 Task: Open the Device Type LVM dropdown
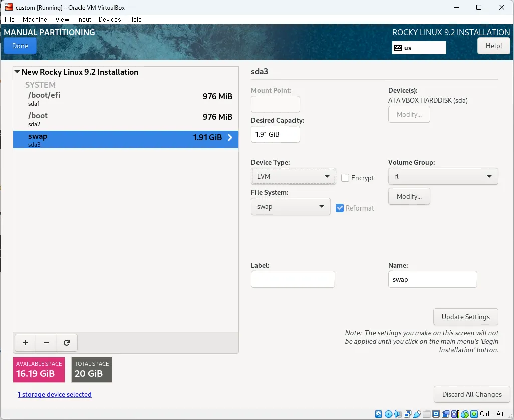point(293,176)
